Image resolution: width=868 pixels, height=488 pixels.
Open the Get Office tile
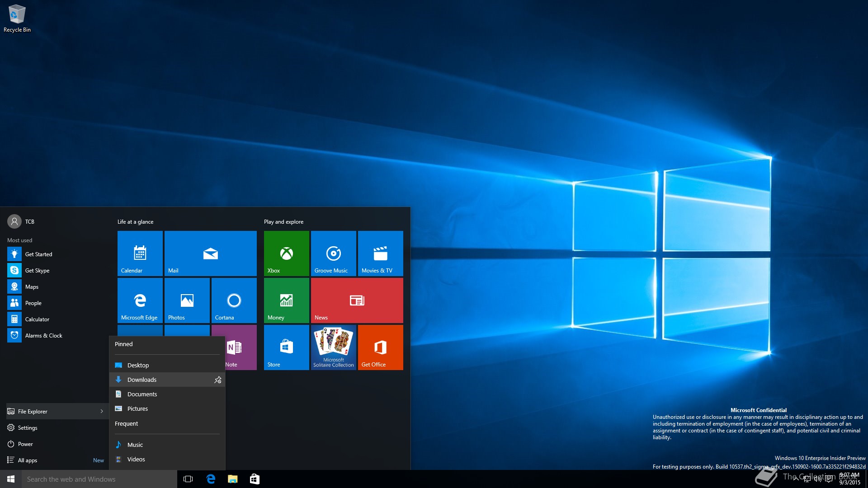pos(381,347)
